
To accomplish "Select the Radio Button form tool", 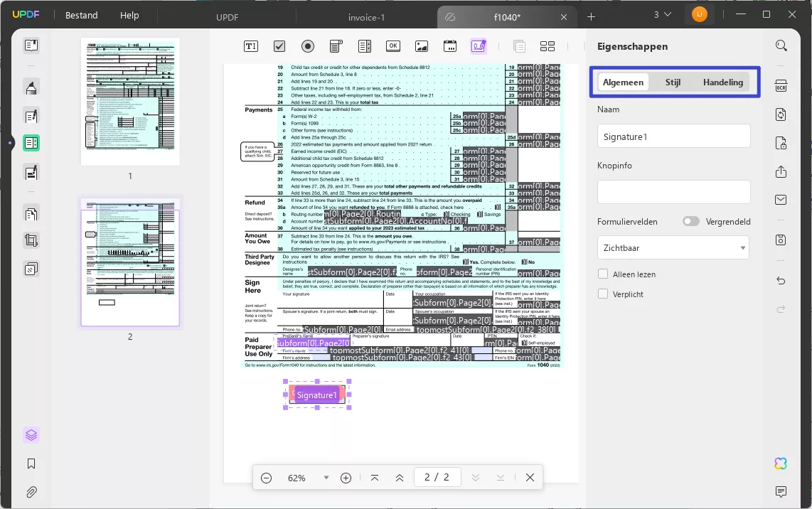I will 308,46.
